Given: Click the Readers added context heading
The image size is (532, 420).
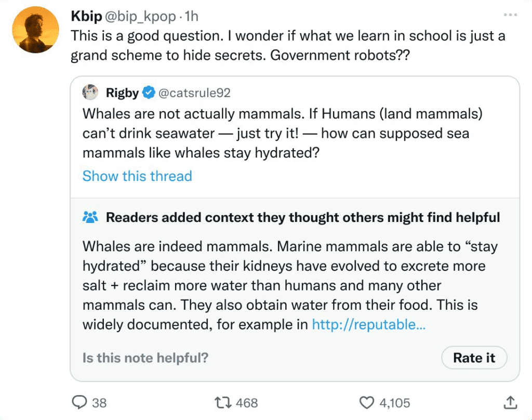Looking at the screenshot, I should coord(303,217).
